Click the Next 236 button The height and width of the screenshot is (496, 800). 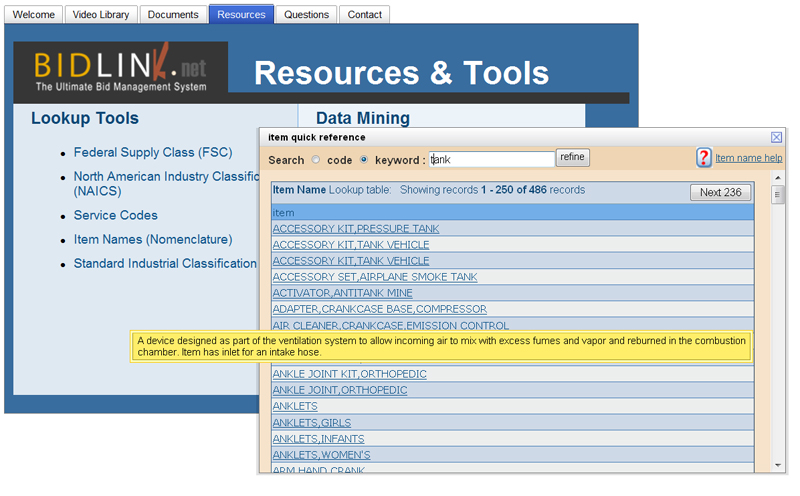point(720,192)
